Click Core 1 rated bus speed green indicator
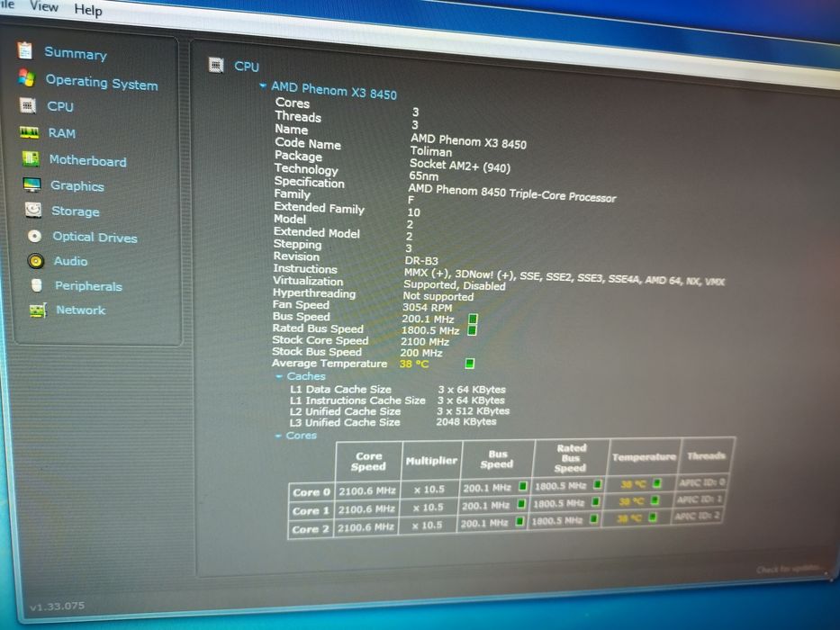 (x=595, y=502)
